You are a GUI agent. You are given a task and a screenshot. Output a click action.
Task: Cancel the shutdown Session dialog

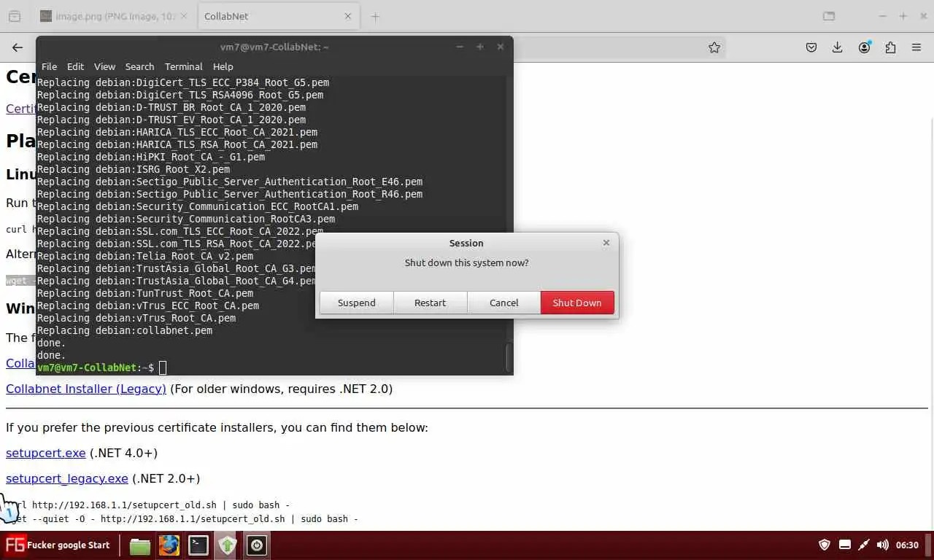tap(503, 303)
